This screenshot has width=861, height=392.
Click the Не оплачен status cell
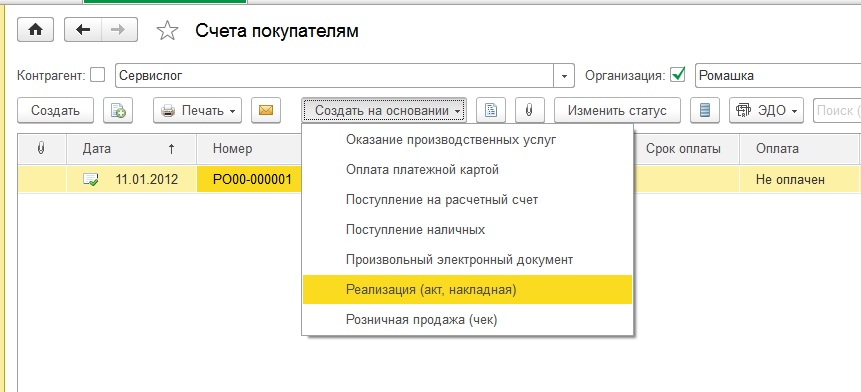800,180
